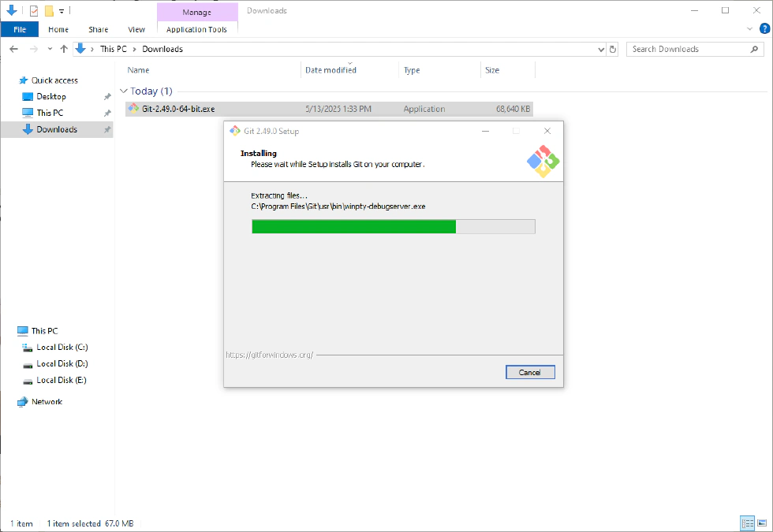Screen dimensions: 773x532
Task: Click the Up arrow navigation button
Action: 64,49
